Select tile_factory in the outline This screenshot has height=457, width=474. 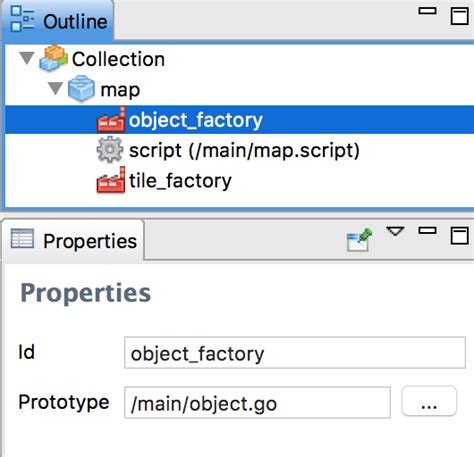(x=180, y=181)
